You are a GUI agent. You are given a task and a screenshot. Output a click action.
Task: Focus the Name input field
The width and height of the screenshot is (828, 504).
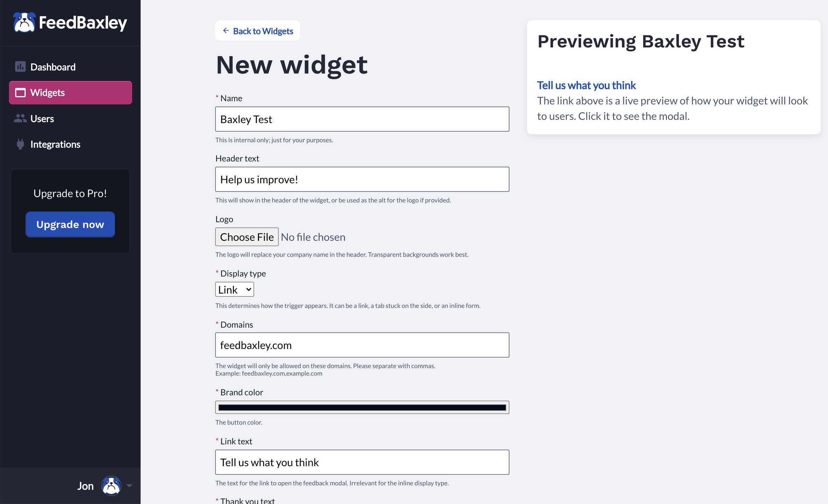[362, 119]
